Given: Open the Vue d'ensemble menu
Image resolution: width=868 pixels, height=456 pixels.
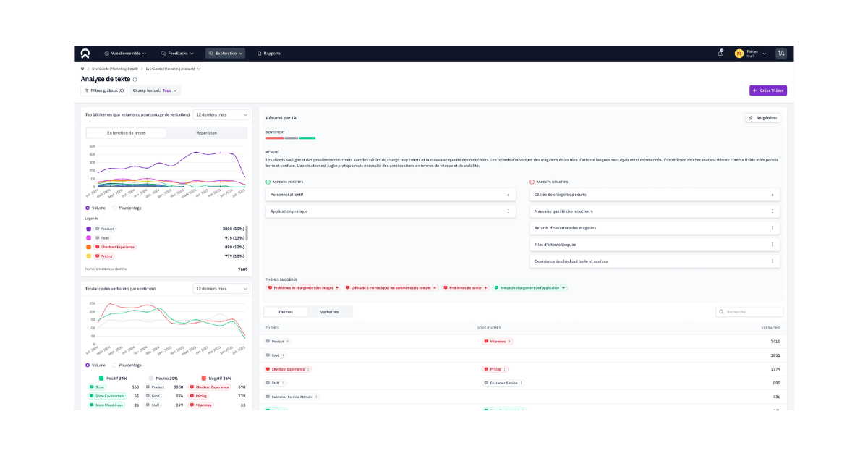Looking at the screenshot, I should [x=125, y=53].
